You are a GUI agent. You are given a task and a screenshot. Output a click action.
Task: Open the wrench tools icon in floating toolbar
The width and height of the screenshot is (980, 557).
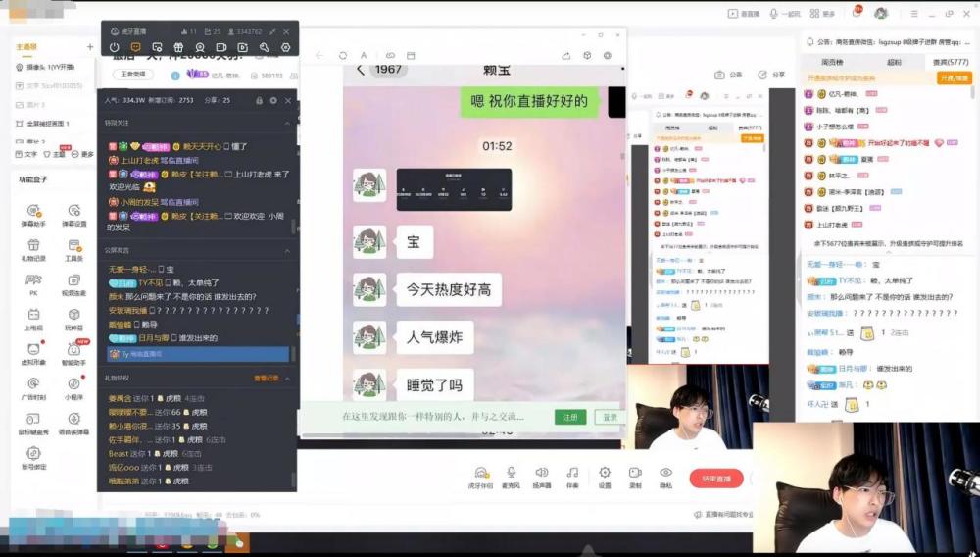(x=264, y=47)
